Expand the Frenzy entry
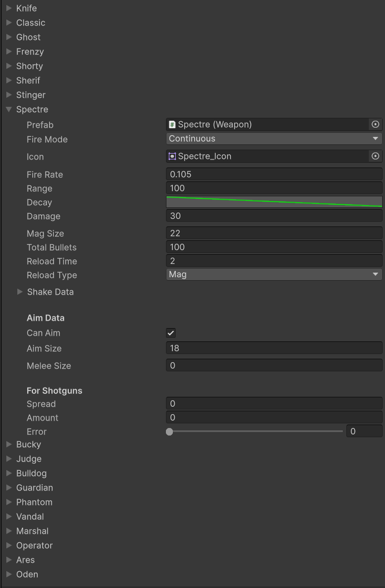The height and width of the screenshot is (588, 385). [x=9, y=51]
